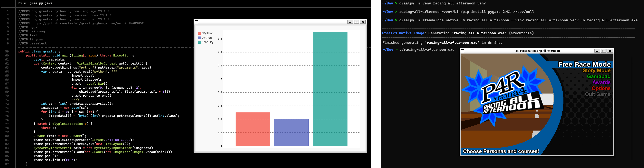Click the tall green GraalPy bar
Screen dimensions: 644x168
click(330, 89)
